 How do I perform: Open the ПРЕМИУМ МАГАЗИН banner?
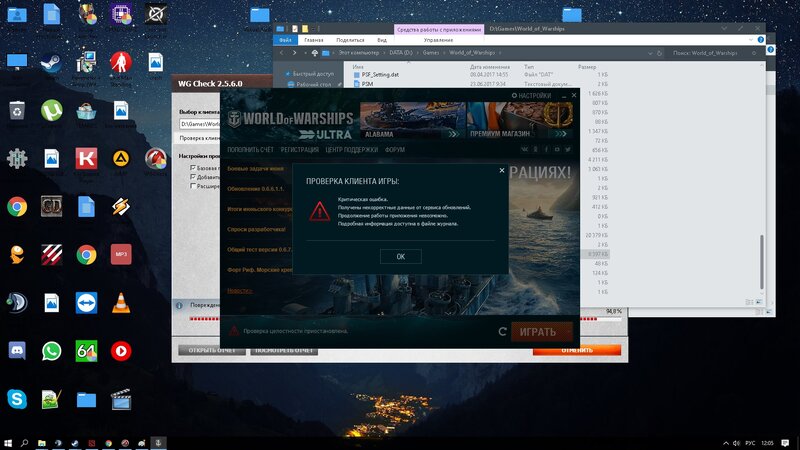[520, 120]
